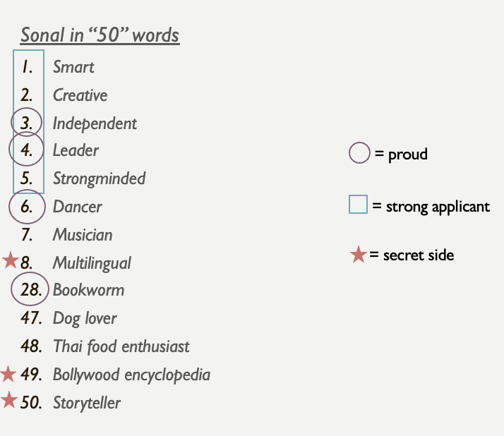This screenshot has width=504, height=436.
Task: Select the star beside Storyteller
Action: (8, 401)
